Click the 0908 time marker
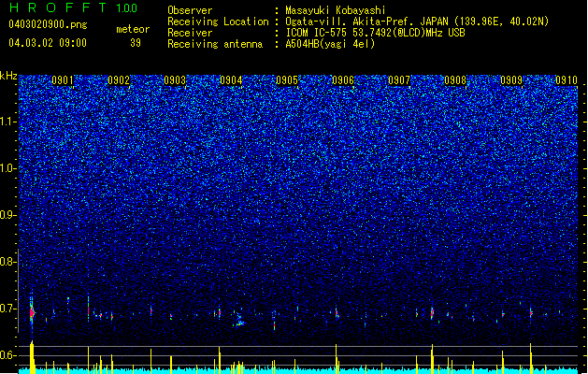The height and width of the screenshot is (374, 588). pos(455,80)
